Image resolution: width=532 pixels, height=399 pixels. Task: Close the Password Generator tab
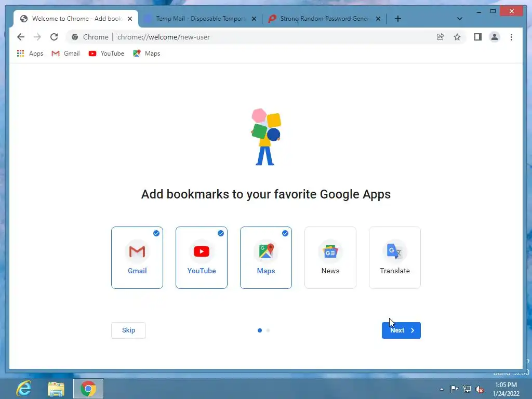[378, 19]
